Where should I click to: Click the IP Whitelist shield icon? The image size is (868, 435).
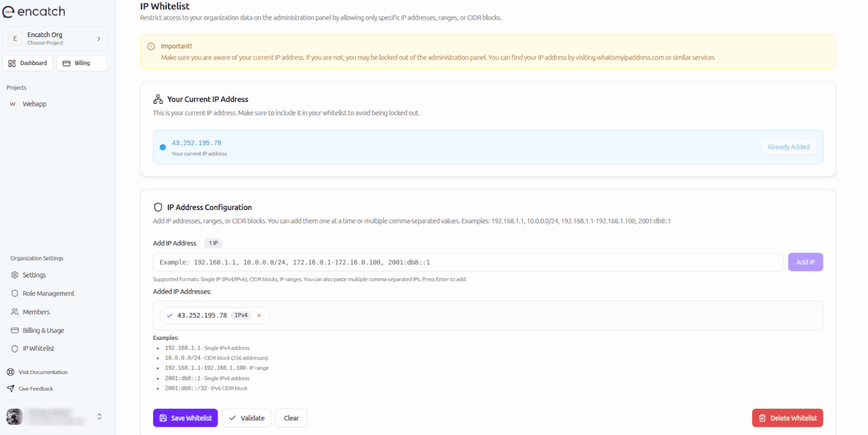[15, 348]
